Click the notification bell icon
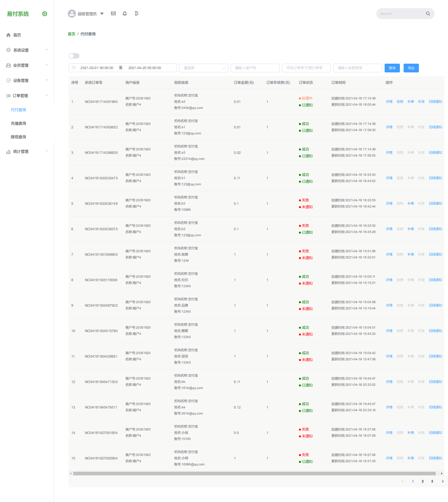 [x=125, y=14]
